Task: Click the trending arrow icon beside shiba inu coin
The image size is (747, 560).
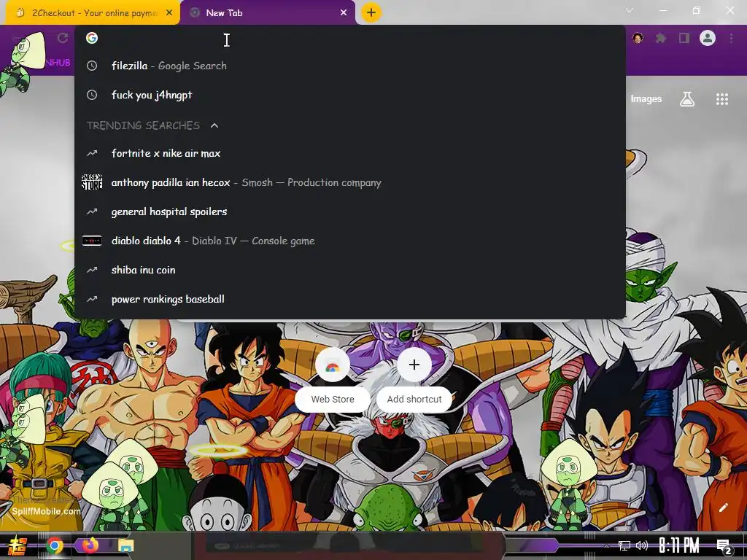Action: click(92, 270)
